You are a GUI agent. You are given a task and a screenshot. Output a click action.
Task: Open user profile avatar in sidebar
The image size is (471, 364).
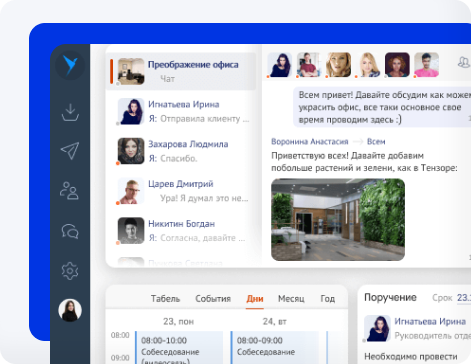point(70,310)
